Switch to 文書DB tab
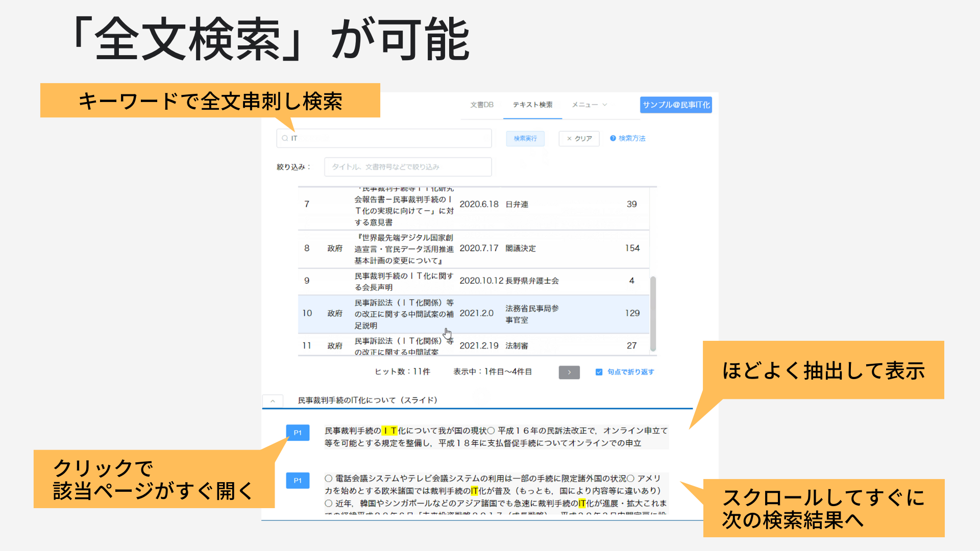 point(481,105)
